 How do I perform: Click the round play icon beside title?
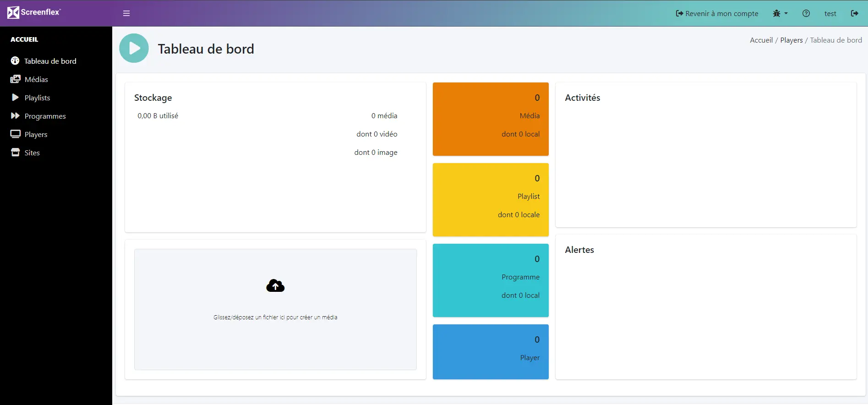(x=134, y=48)
